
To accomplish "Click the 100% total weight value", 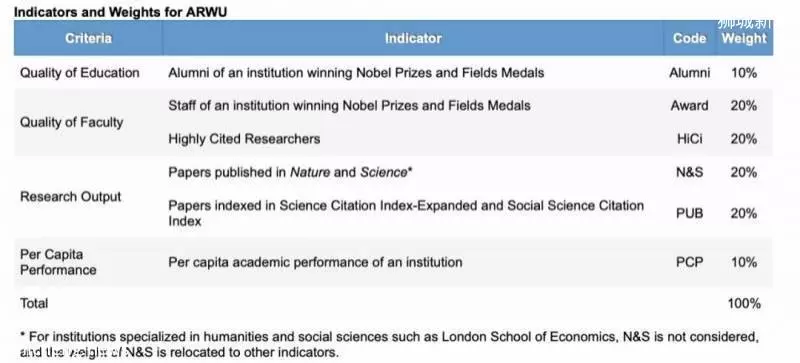I will click(x=744, y=303).
